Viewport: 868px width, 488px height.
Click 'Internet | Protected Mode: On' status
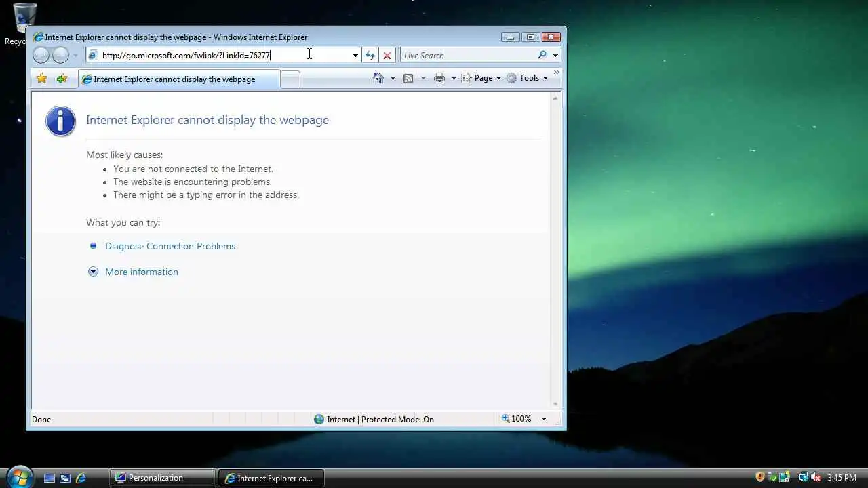click(380, 419)
